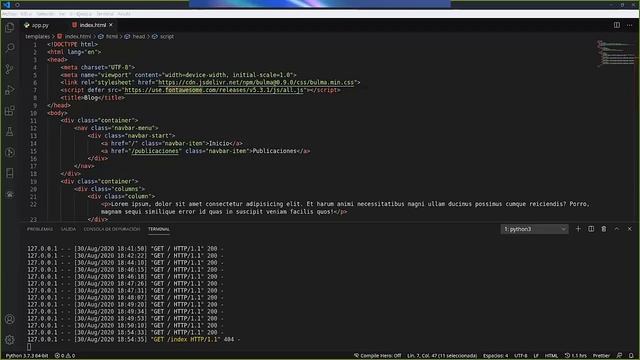640x360 pixels.
Task: Click the 'html' breadcrumb item
Action: tap(108, 36)
